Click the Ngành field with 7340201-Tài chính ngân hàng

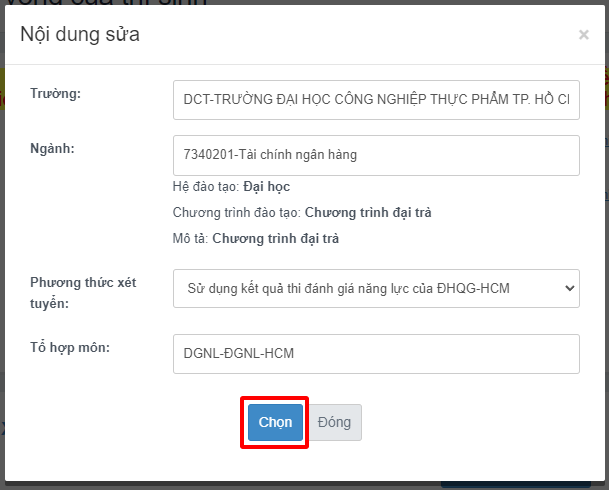tap(376, 155)
